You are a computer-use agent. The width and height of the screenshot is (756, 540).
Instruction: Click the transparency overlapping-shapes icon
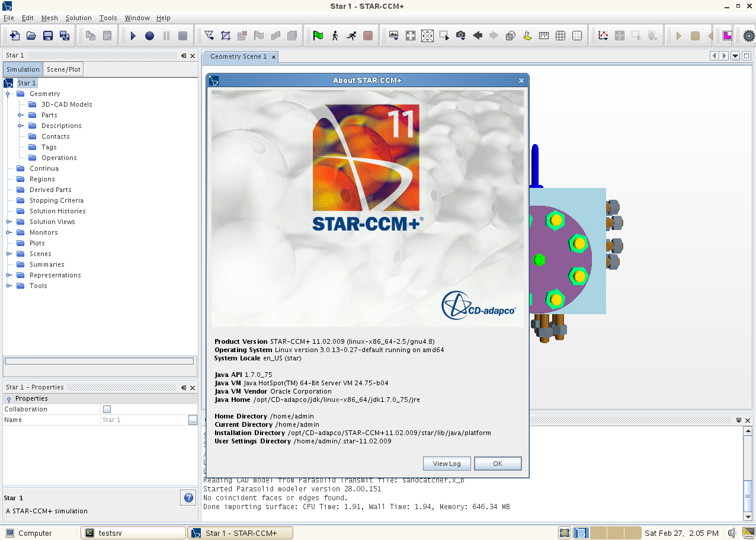tap(511, 36)
